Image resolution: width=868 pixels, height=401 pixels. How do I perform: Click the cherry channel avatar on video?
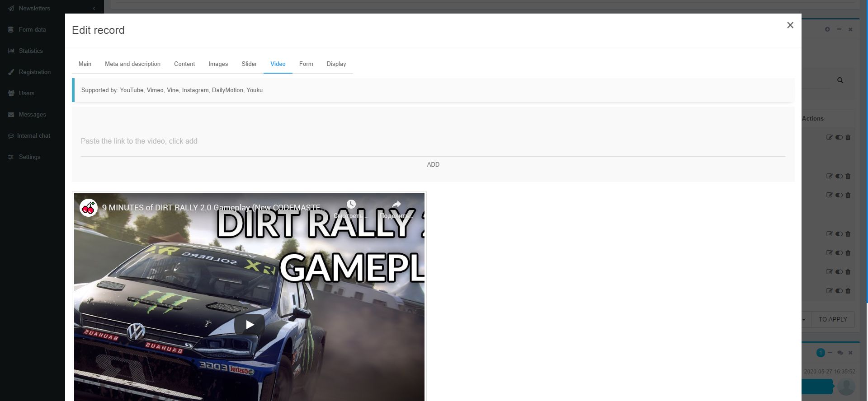pos(89,208)
